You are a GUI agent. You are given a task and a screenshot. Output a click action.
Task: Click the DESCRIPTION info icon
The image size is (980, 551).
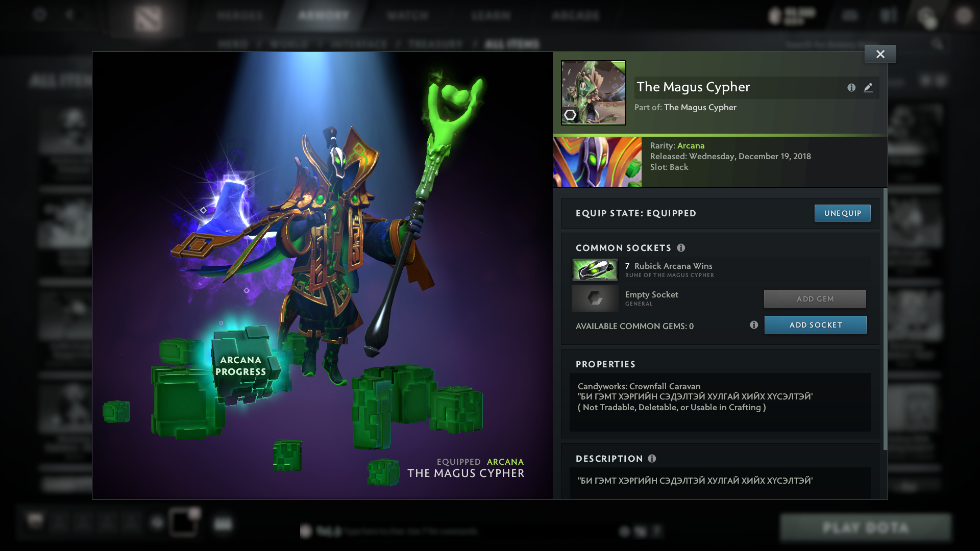[651, 459]
